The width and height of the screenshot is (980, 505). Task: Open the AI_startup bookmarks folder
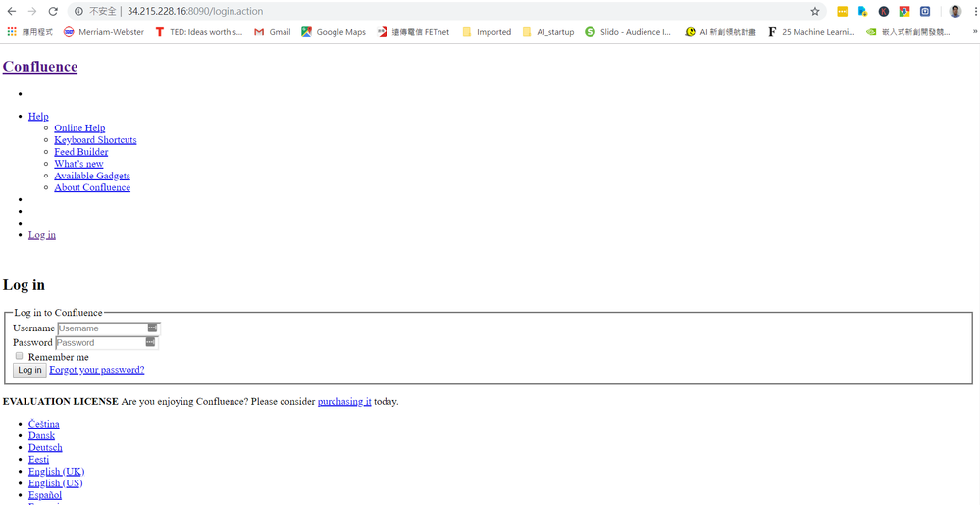click(x=548, y=32)
